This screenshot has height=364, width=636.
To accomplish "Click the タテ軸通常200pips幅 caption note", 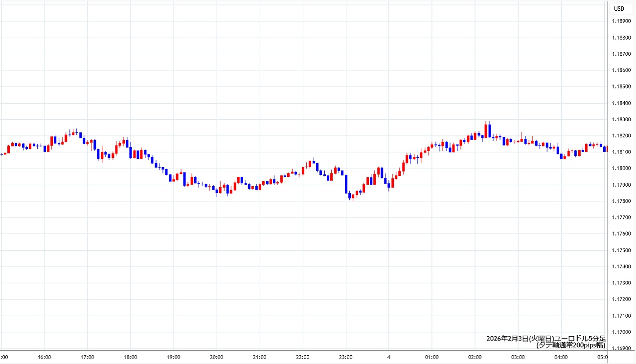I will (570, 345).
